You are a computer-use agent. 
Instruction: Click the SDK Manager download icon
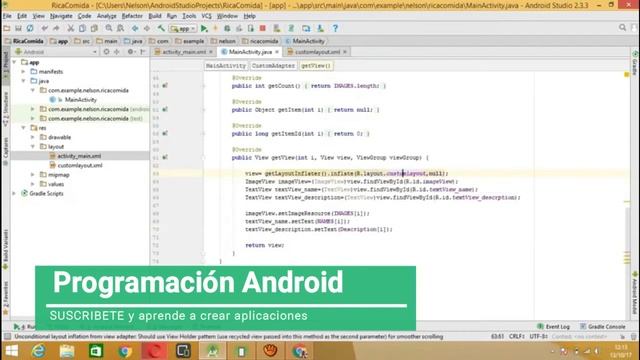click(x=320, y=28)
